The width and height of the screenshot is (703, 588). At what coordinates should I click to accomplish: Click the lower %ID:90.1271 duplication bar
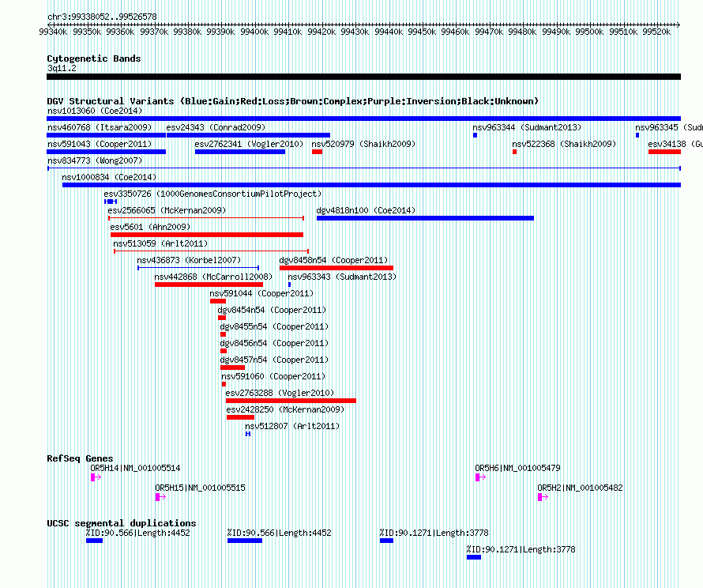pos(474,557)
